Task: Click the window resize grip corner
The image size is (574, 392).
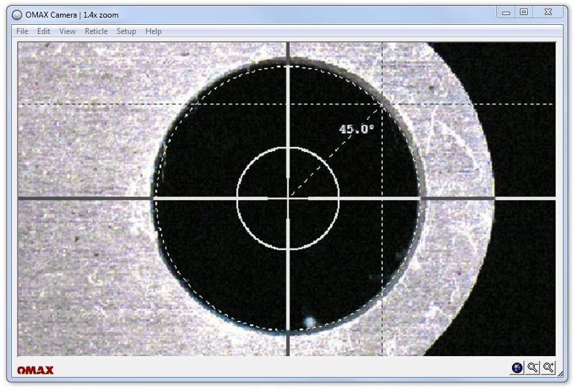Action: (x=560, y=374)
